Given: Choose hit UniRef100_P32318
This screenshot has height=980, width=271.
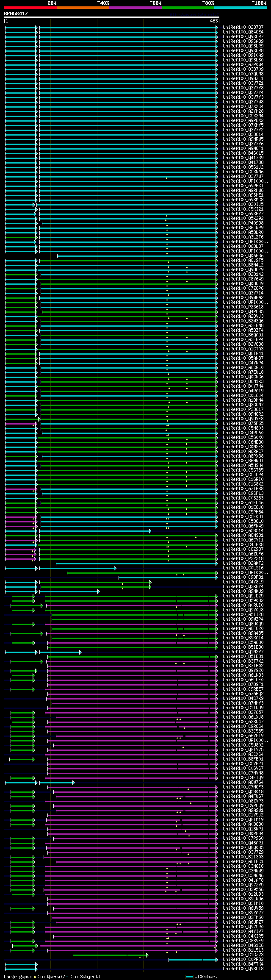Looking at the screenshot, I should (x=243, y=558).
